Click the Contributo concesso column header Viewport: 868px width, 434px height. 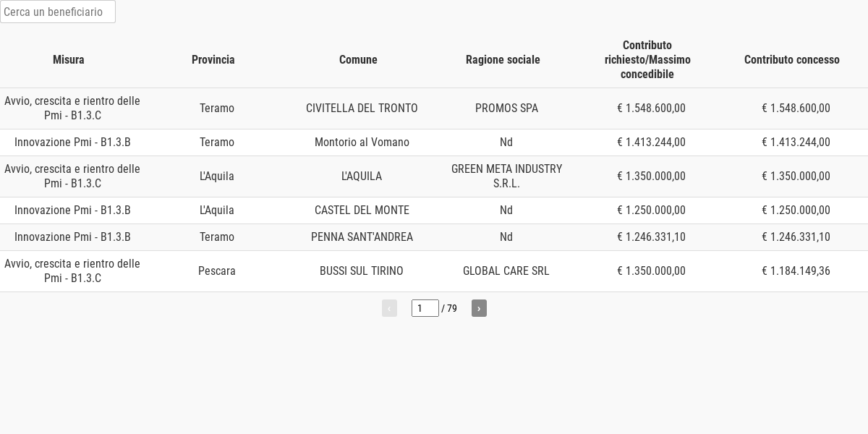pyautogui.click(x=792, y=60)
